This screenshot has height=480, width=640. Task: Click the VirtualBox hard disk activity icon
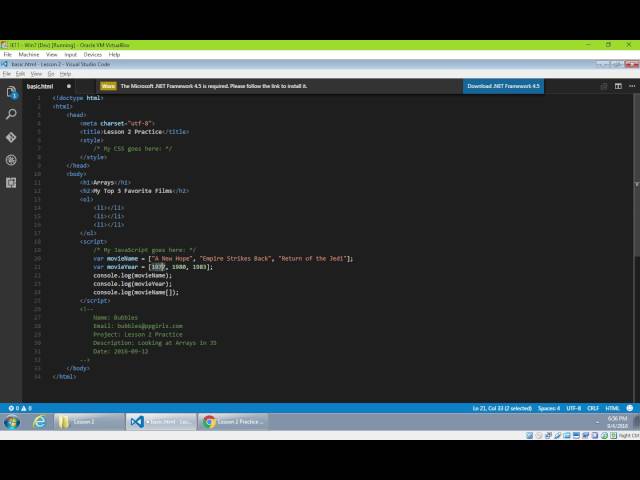point(529,436)
